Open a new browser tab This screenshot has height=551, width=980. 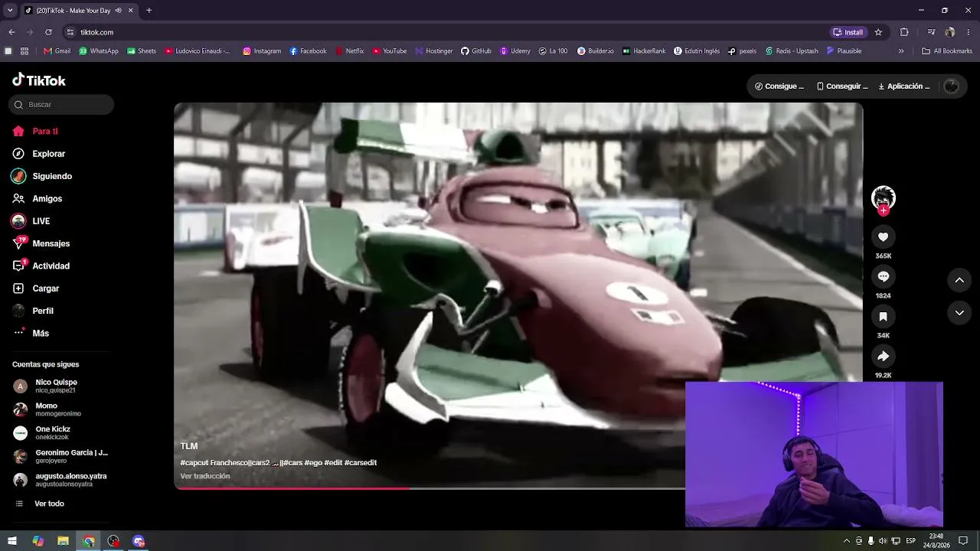[149, 10]
